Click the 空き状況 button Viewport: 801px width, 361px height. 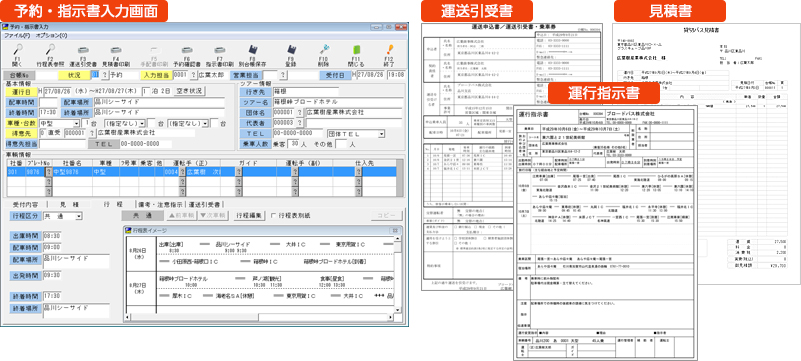tap(189, 91)
